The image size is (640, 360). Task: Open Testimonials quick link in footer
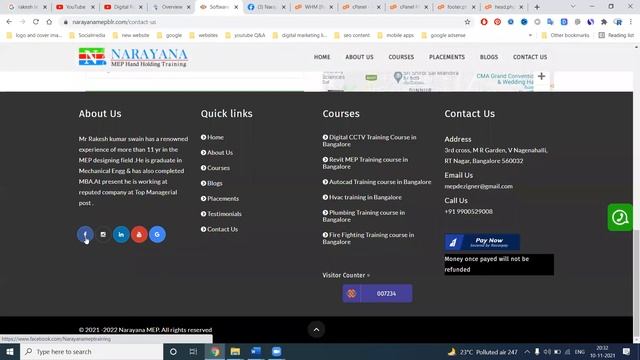click(x=221, y=213)
